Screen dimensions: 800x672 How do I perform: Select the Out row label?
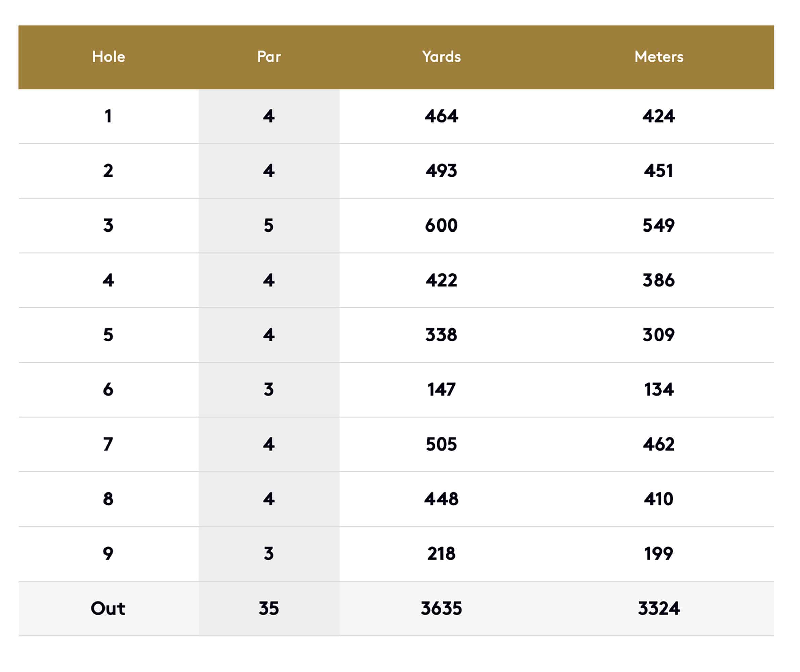coord(108,609)
